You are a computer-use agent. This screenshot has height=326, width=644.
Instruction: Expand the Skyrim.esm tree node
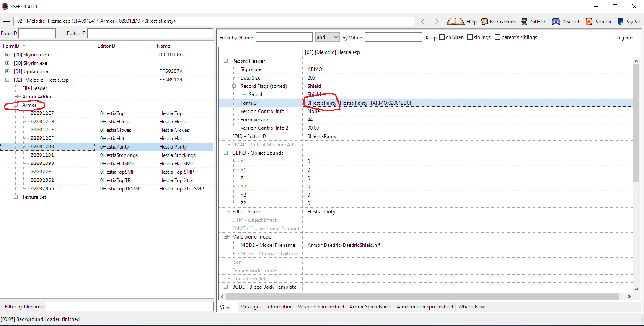click(7, 55)
